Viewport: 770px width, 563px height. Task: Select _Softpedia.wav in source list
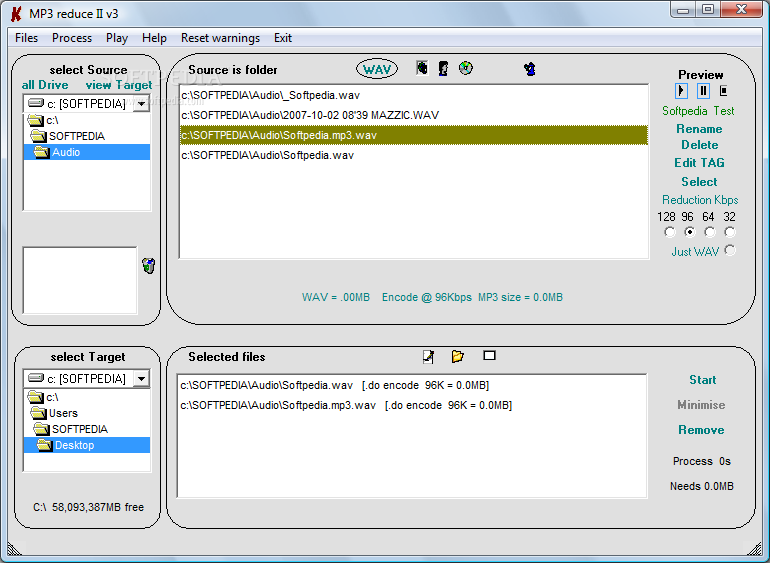[413, 95]
